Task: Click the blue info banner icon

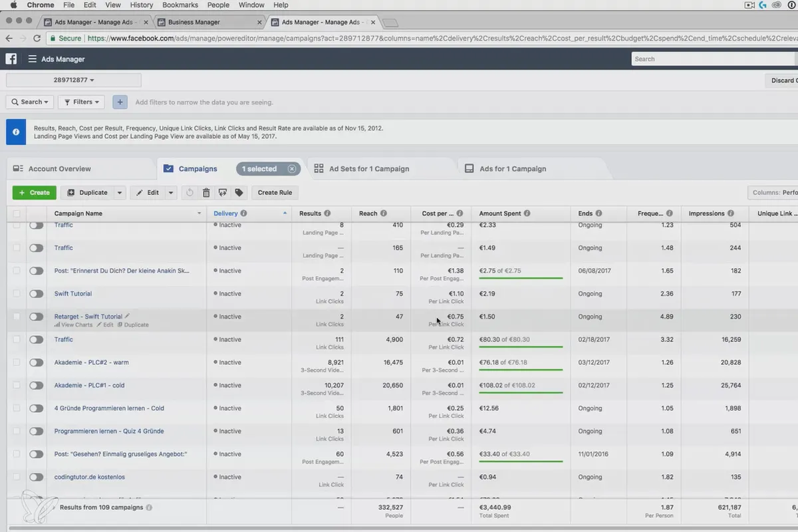Action: [x=16, y=132]
